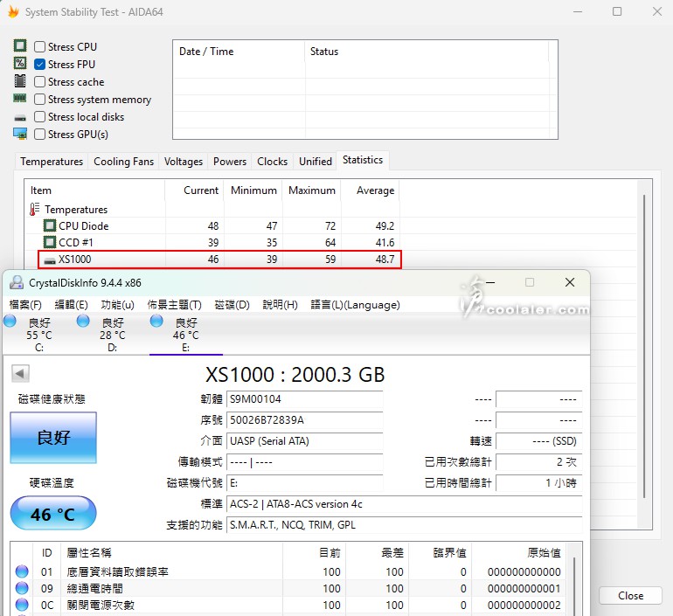Viewport: 673px width, 616px height.
Task: Switch to the Cooling Fans tab
Action: (123, 162)
